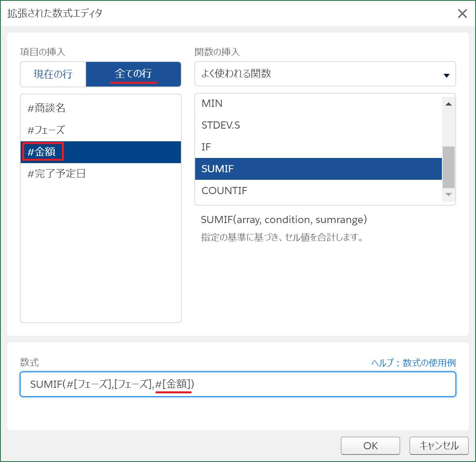The height and width of the screenshot is (462, 476).
Task: Click the キャンセル button
Action: tap(439, 446)
